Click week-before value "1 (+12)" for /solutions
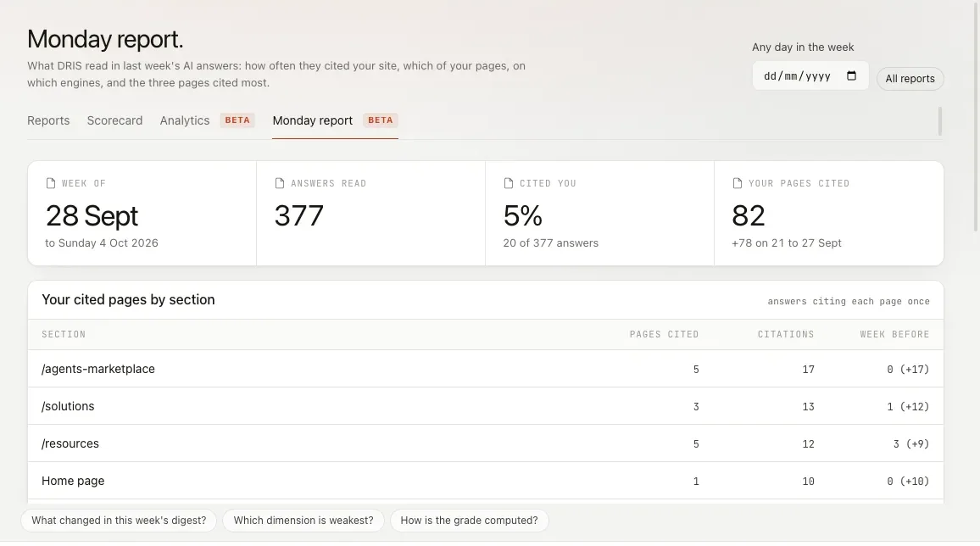This screenshot has height=546, width=980. pyautogui.click(x=908, y=407)
